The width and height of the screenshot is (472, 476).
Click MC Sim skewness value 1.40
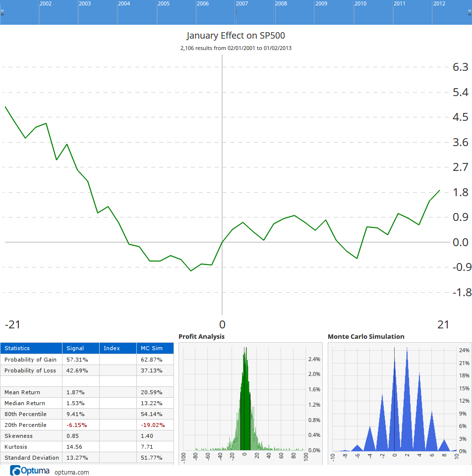(147, 436)
